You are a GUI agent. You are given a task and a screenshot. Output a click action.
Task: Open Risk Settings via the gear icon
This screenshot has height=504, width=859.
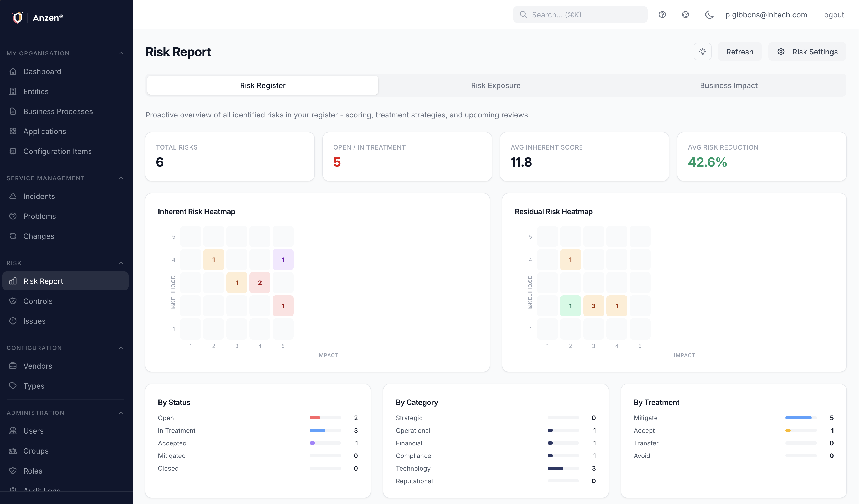click(x=781, y=52)
